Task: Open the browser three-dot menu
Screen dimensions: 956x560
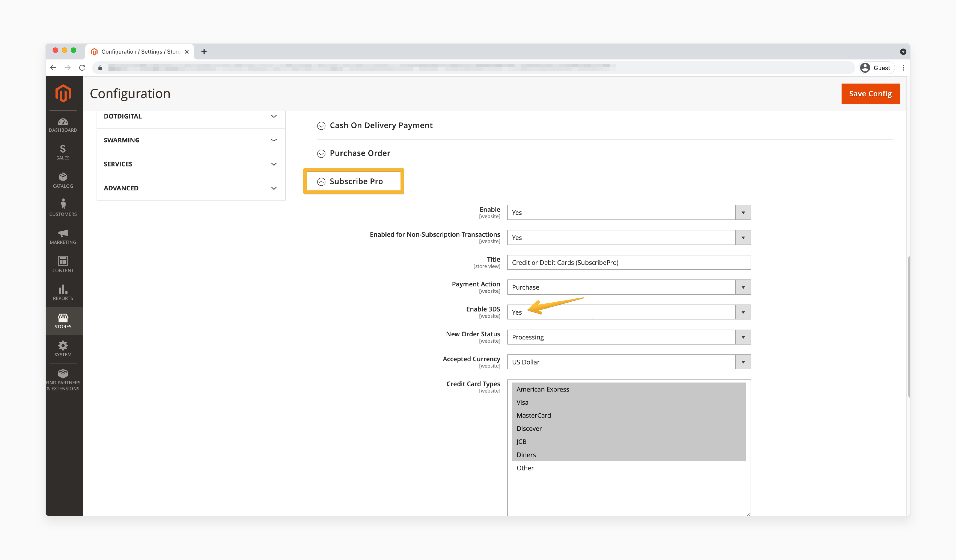Action: pos(903,67)
